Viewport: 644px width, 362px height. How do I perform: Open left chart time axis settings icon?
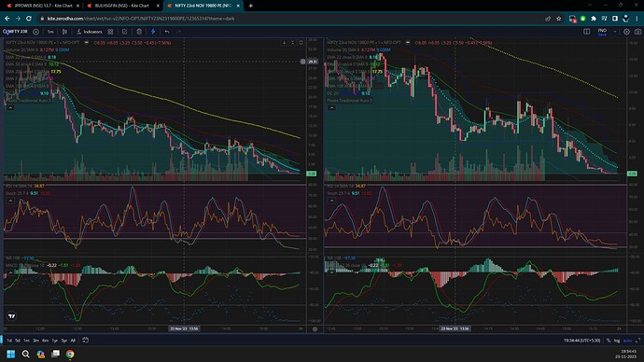point(315,328)
